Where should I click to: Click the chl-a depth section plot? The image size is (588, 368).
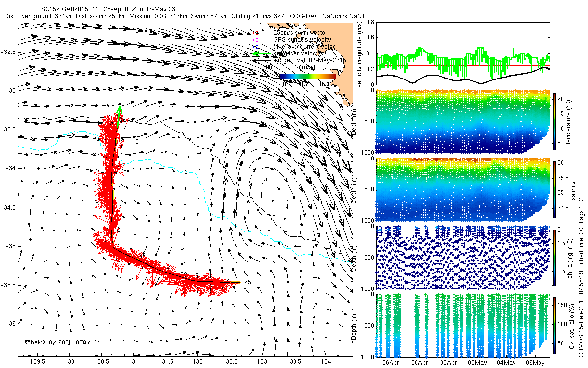[463, 258]
